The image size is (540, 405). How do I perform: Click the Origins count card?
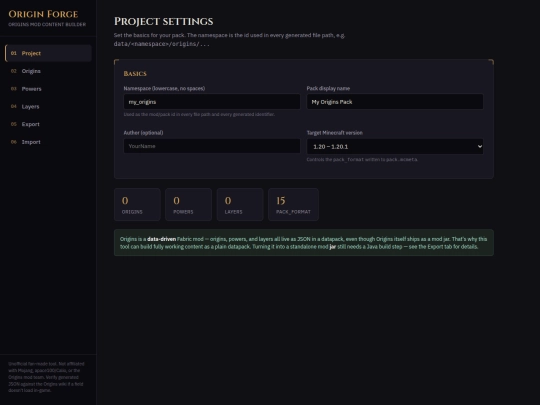click(x=137, y=205)
